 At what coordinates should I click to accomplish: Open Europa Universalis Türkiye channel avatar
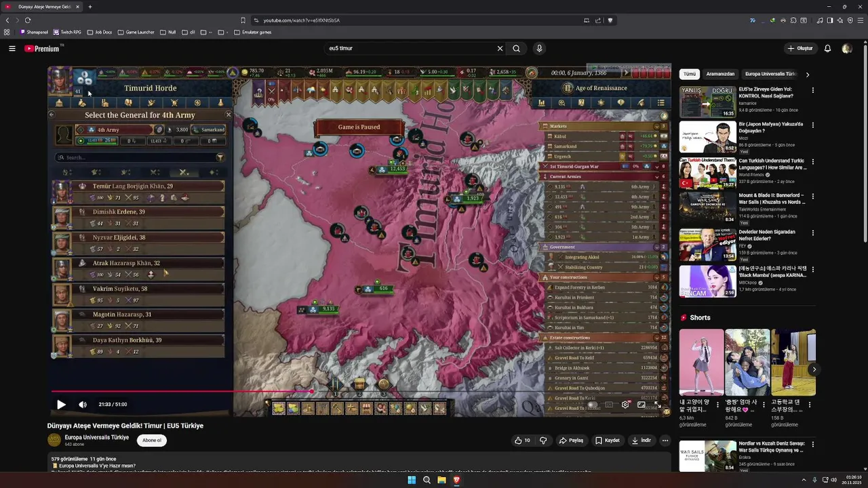click(x=54, y=441)
